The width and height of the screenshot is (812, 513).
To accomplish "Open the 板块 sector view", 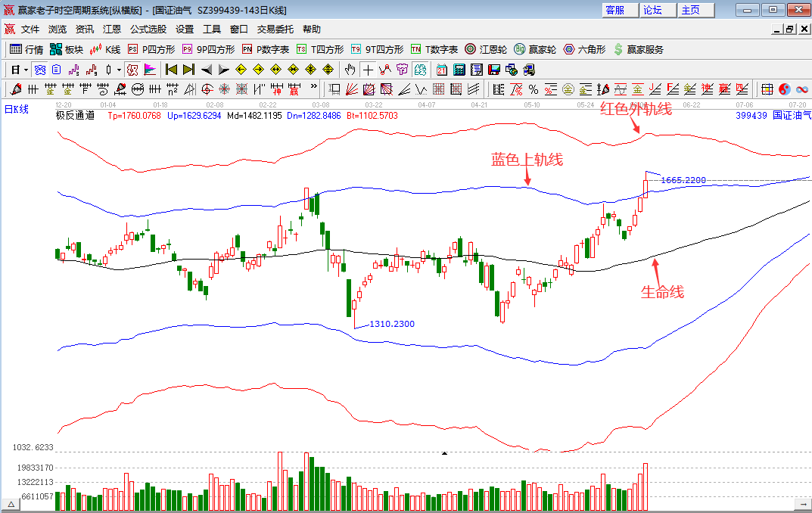I will tap(67, 49).
